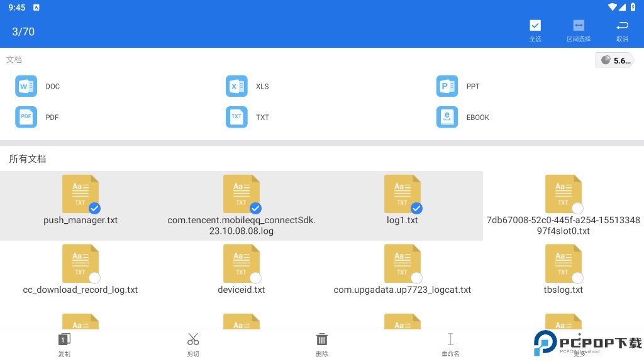This screenshot has height=362, width=644.
Task: Tap the cc_download_record_log.txt file thumbnail
Action: pyautogui.click(x=80, y=263)
